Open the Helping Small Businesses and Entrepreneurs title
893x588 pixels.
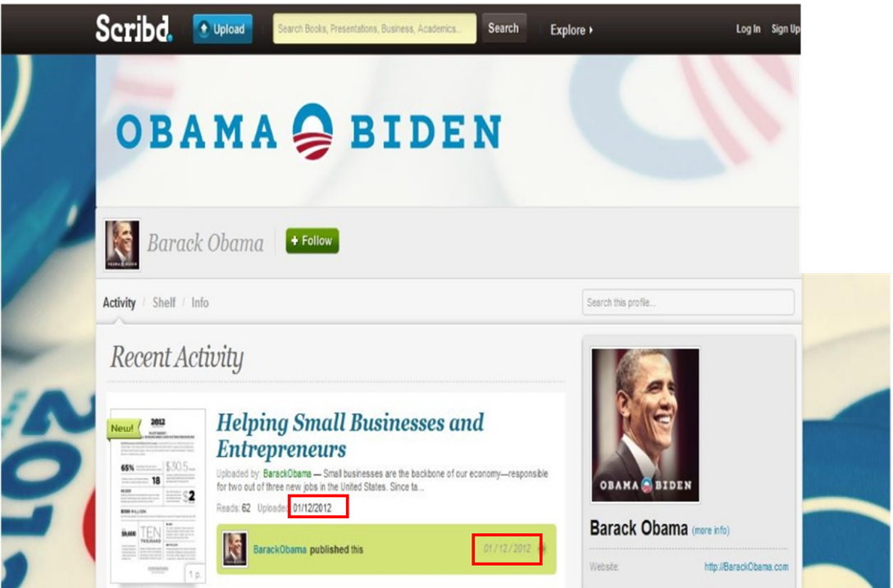point(349,435)
